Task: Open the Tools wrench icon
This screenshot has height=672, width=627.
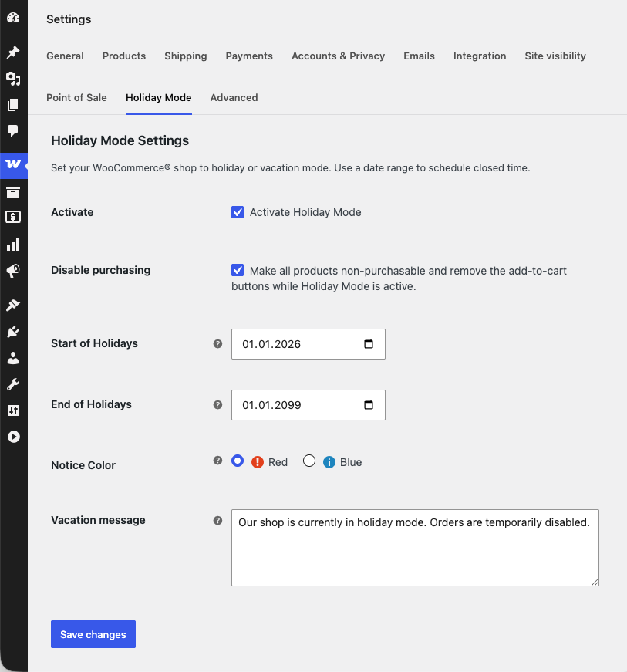Action: tap(13, 384)
